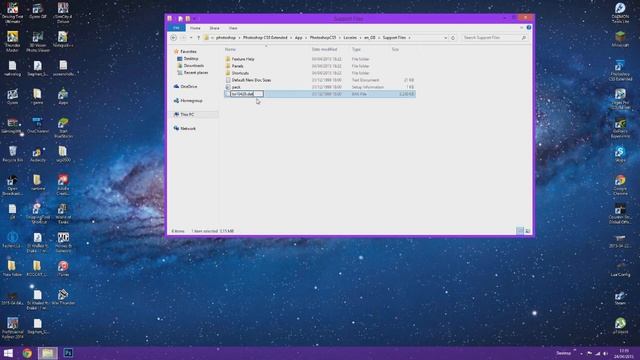Switch to the View ribbon tab
This screenshot has width=640, height=360.
233,28
